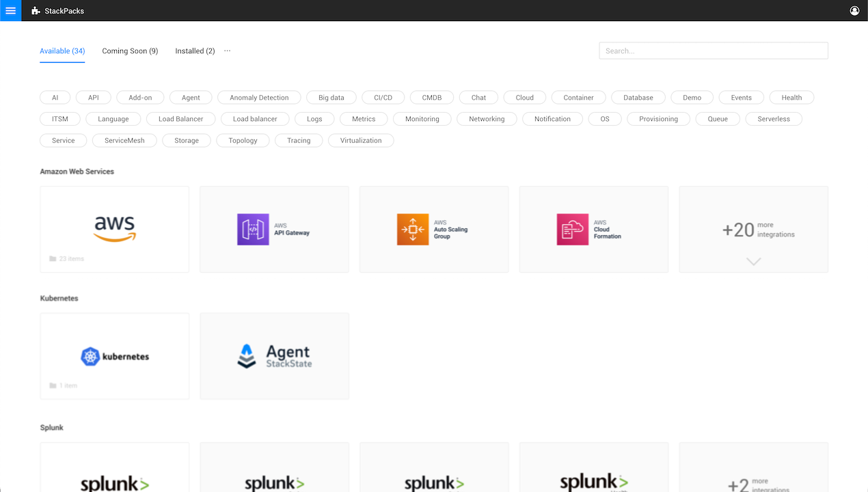The image size is (868, 492).
Task: Select the Virtualization filter tag
Action: pyautogui.click(x=361, y=140)
